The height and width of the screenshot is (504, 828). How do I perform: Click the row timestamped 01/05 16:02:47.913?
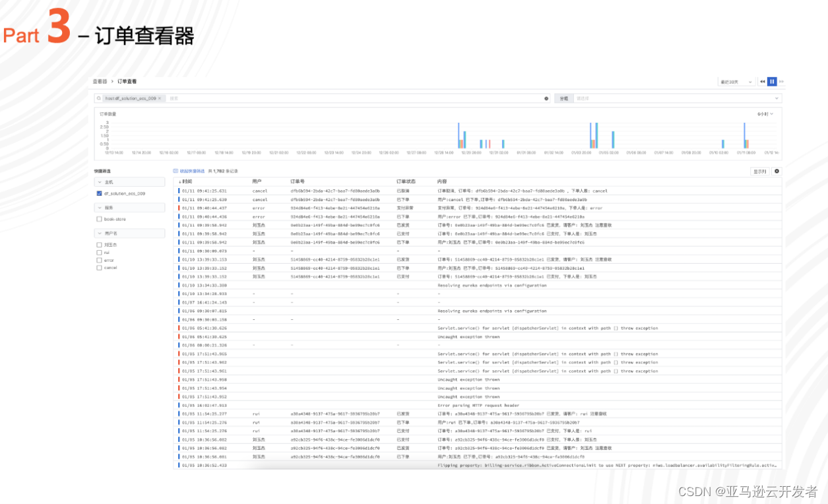(478, 405)
